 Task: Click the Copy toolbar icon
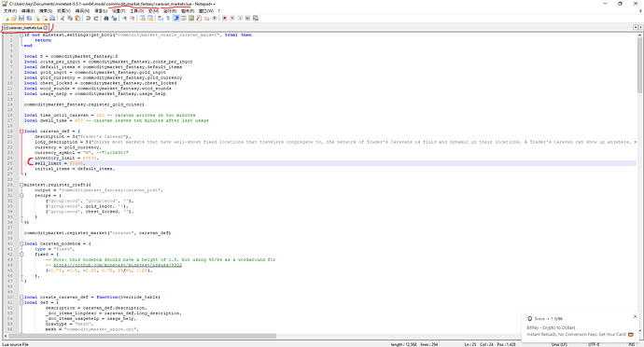70,18
